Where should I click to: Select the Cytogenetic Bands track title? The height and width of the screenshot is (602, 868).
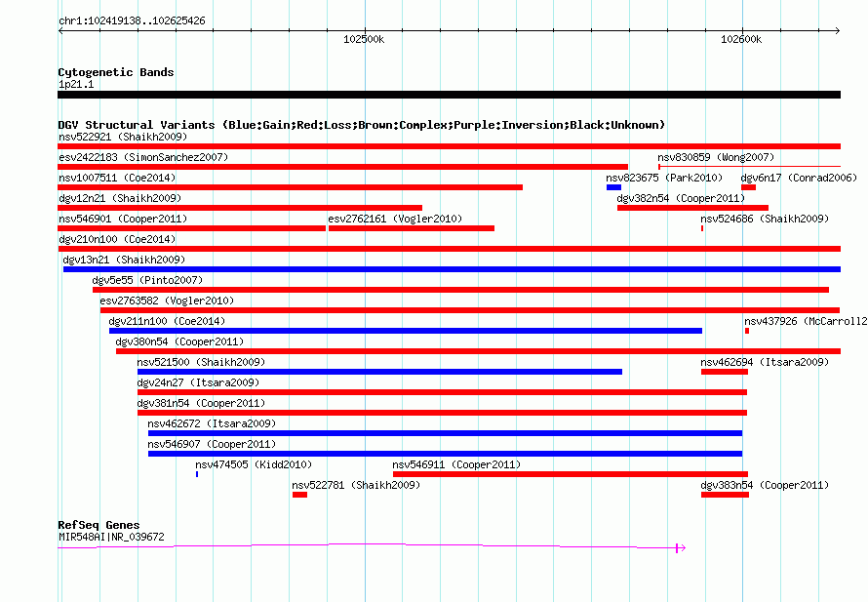pyautogui.click(x=116, y=72)
